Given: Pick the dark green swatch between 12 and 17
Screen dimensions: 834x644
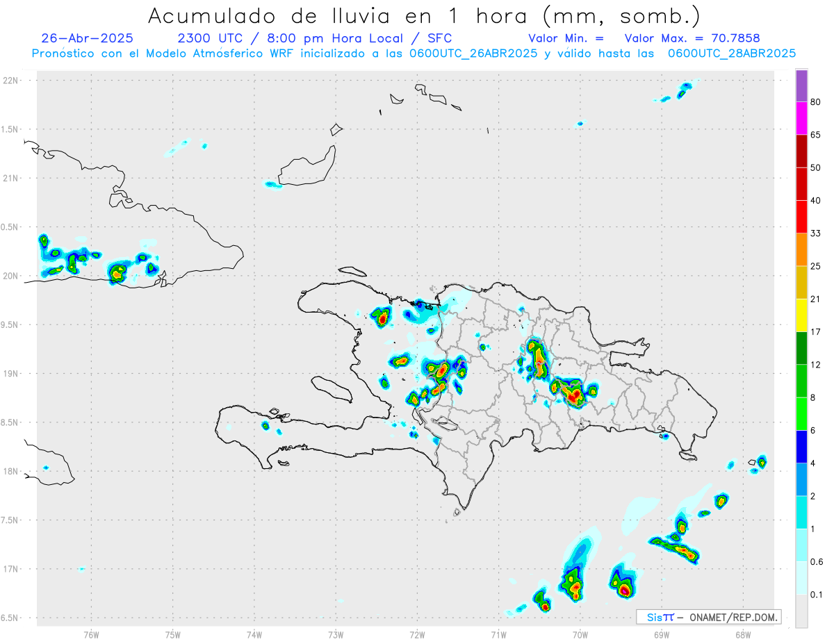Looking at the screenshot, I should click(801, 348).
